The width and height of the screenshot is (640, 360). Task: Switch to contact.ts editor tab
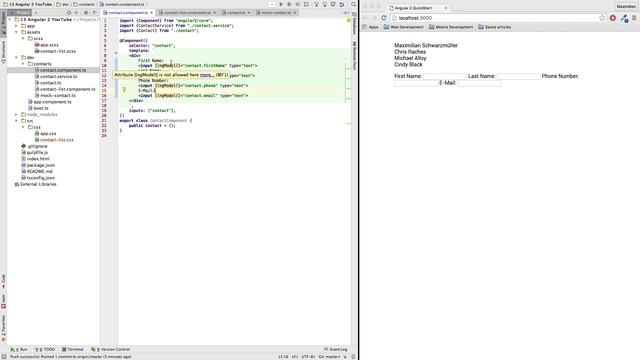pyautogui.click(x=236, y=13)
